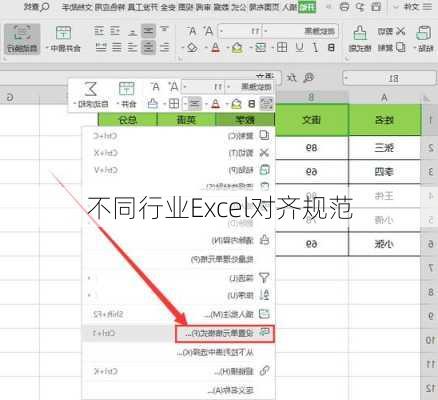Toggle middle vertical alignment in ribbon
The height and width of the screenshot is (400, 438).
[148, 31]
